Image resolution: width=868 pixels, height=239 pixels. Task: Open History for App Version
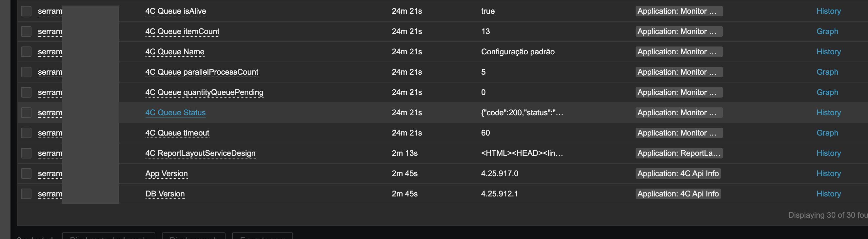coord(828,174)
